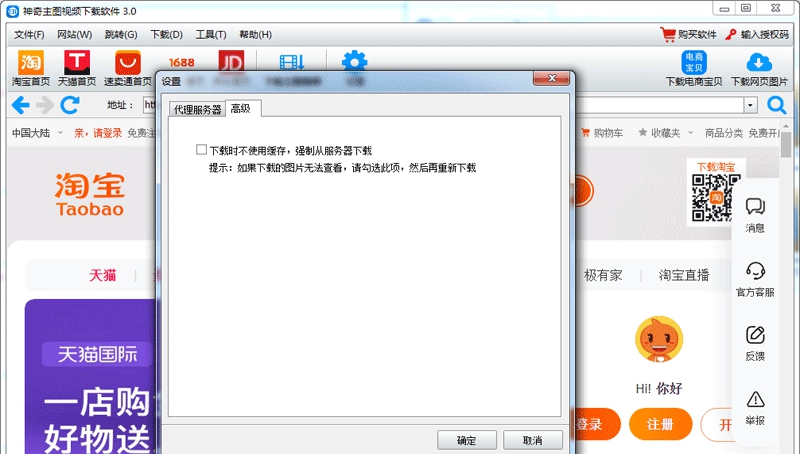Viewport: 800px width, 454px height.
Task: Open the 工具(T) menu
Action: coord(211,35)
